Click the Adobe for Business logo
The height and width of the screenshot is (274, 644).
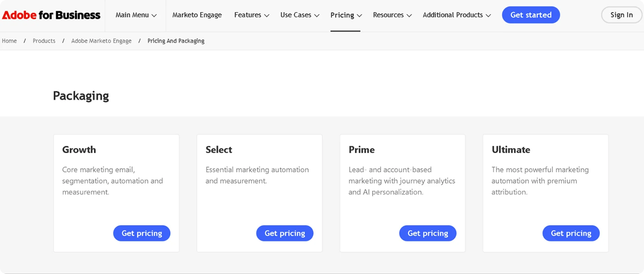[x=51, y=15]
